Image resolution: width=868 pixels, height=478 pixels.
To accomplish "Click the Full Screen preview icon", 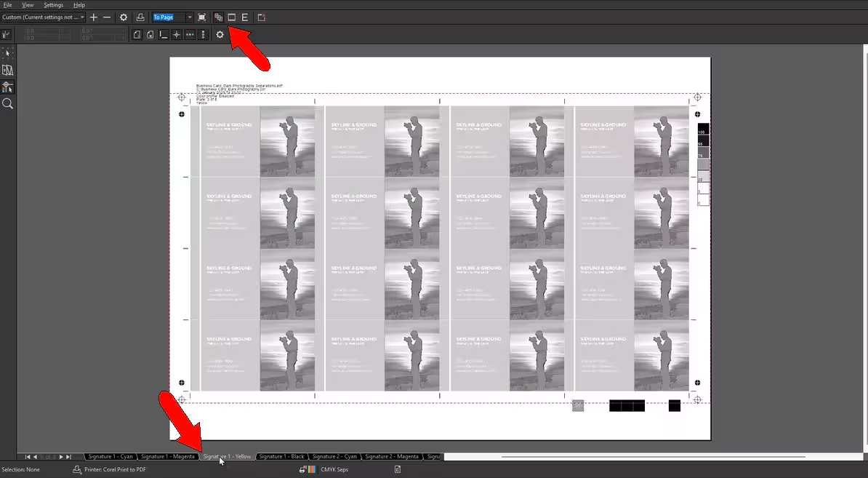I will point(202,17).
